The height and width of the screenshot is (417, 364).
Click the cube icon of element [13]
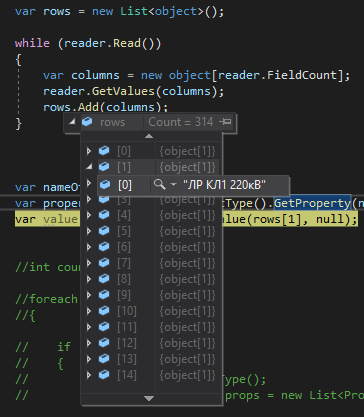(x=104, y=359)
